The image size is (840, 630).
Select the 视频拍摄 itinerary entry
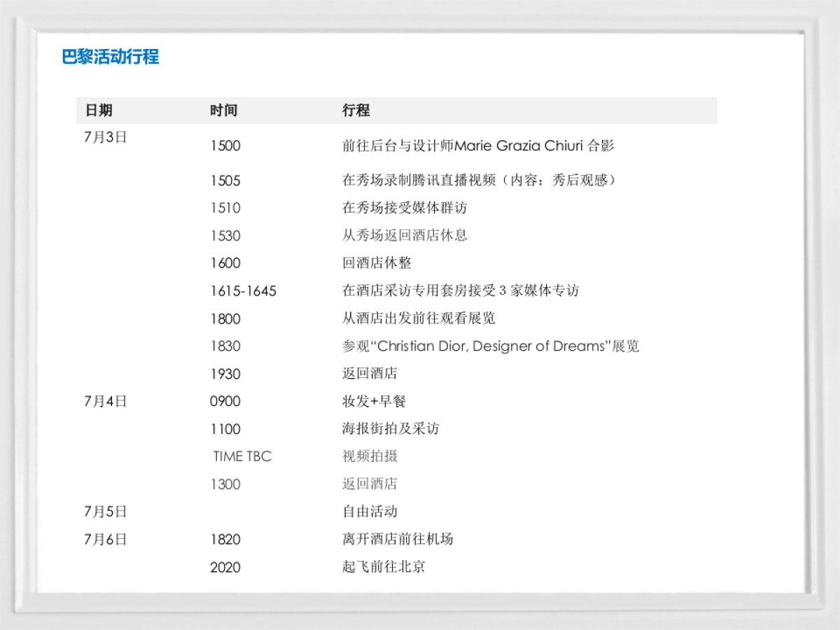[x=370, y=456]
